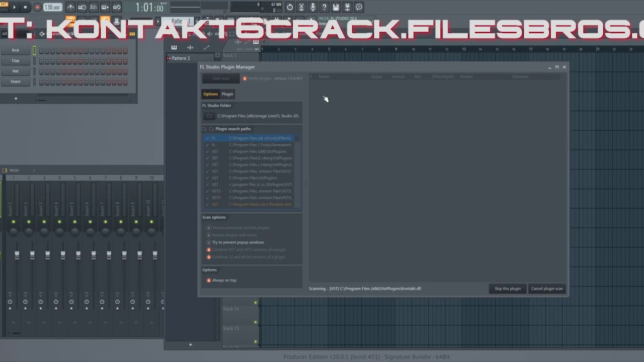Screen dimensions: 644x362
Task: Toggle Combine VST and VST3 versions
Action: tap(209, 250)
